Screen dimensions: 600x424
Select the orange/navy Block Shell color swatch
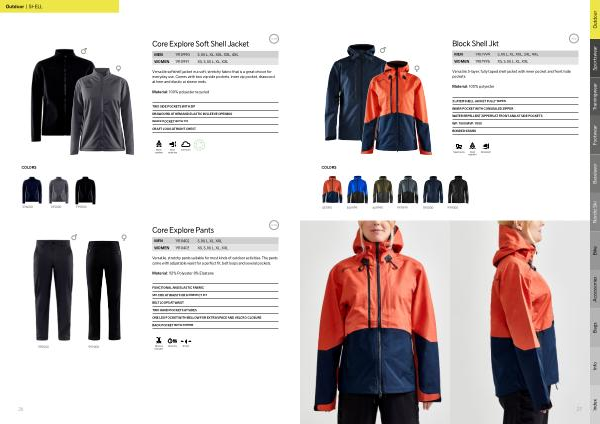click(x=332, y=189)
